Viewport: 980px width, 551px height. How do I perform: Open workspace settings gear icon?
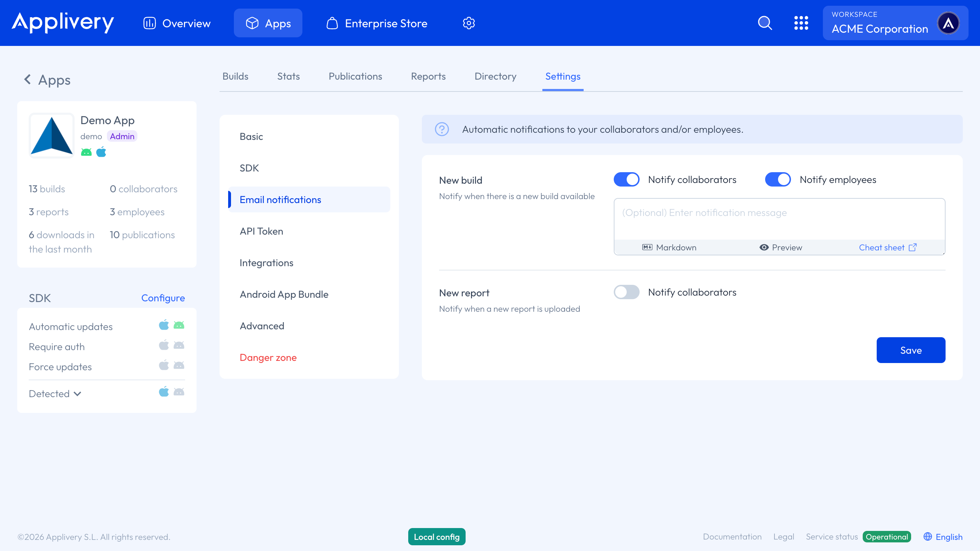tap(469, 23)
